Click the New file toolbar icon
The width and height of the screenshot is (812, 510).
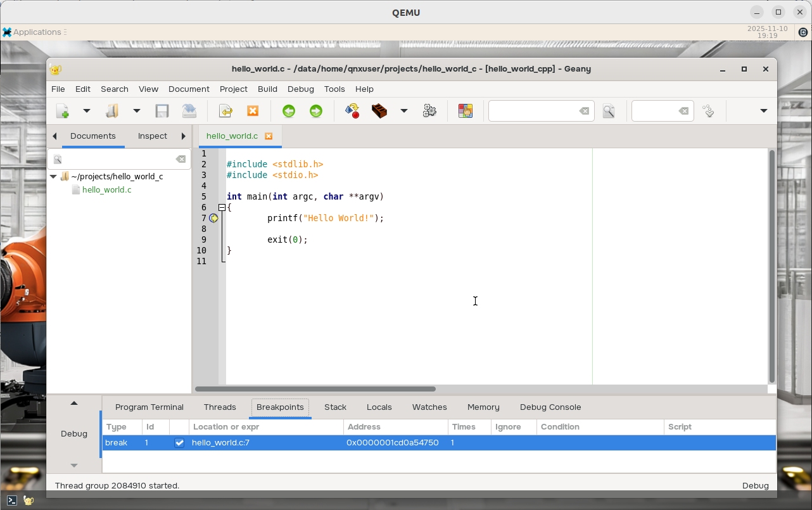[x=62, y=111]
